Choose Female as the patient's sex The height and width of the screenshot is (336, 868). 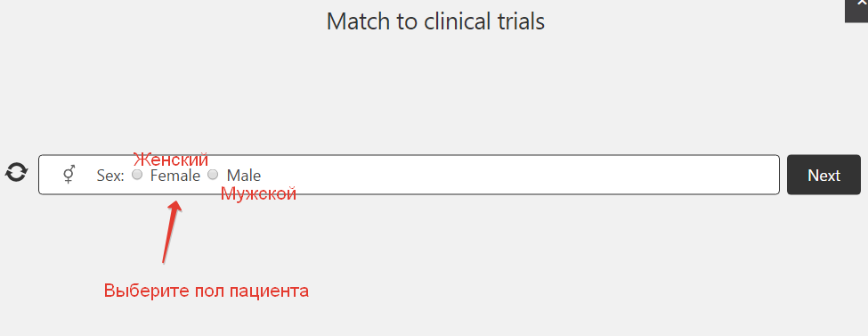[137, 175]
